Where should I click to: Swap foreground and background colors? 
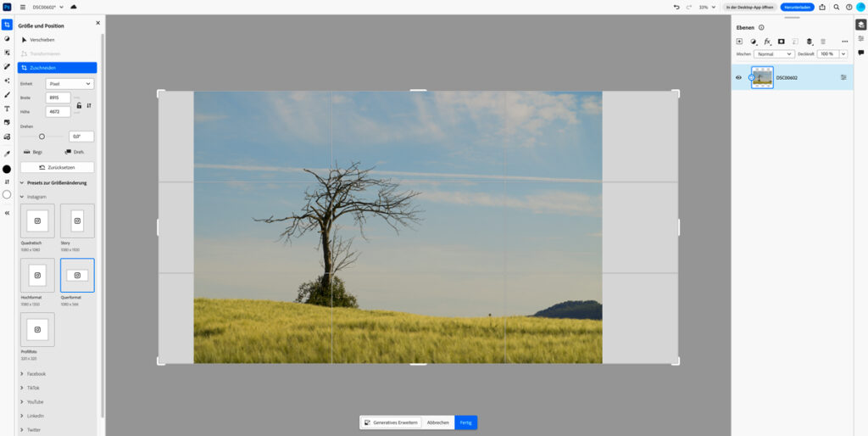click(7, 182)
